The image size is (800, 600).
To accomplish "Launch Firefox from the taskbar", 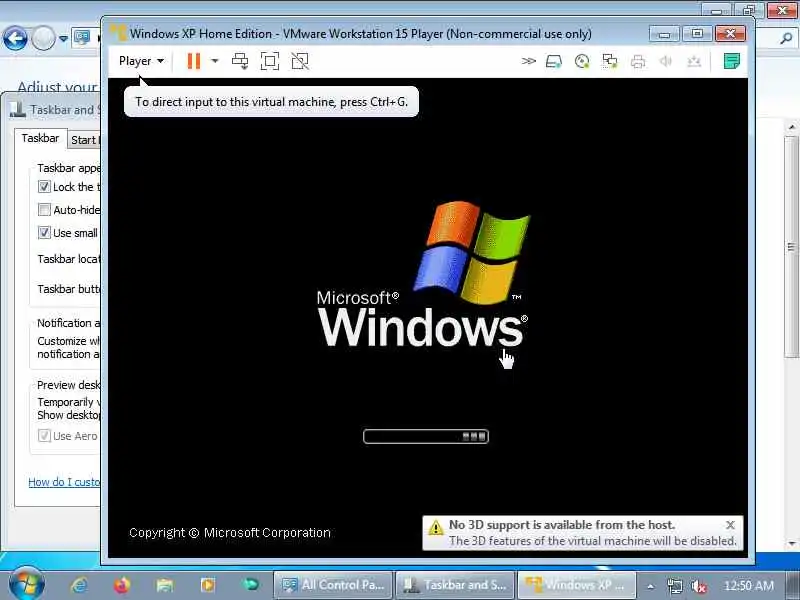I will pyautogui.click(x=122, y=585).
